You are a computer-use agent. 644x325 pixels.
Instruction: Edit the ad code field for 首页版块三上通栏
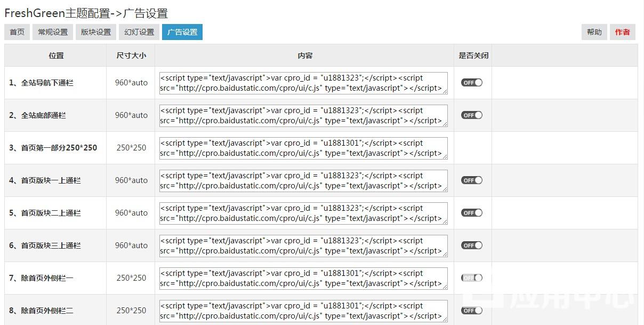pos(303,246)
